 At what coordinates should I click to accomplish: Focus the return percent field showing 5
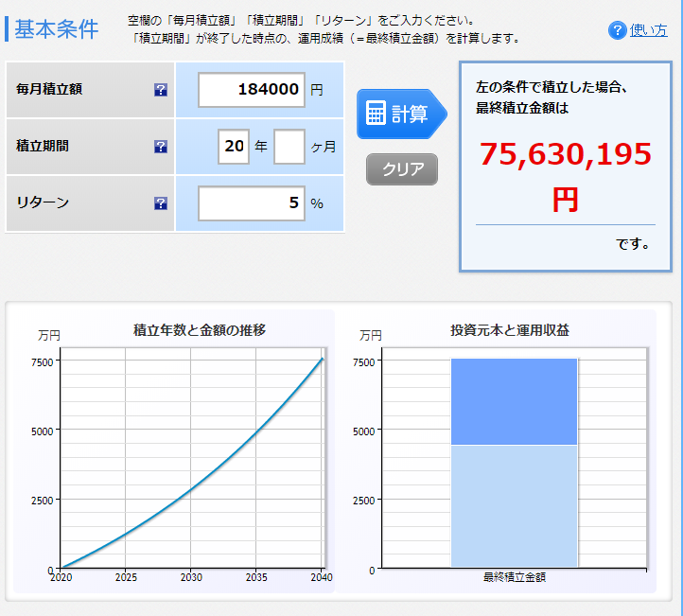click(x=252, y=203)
